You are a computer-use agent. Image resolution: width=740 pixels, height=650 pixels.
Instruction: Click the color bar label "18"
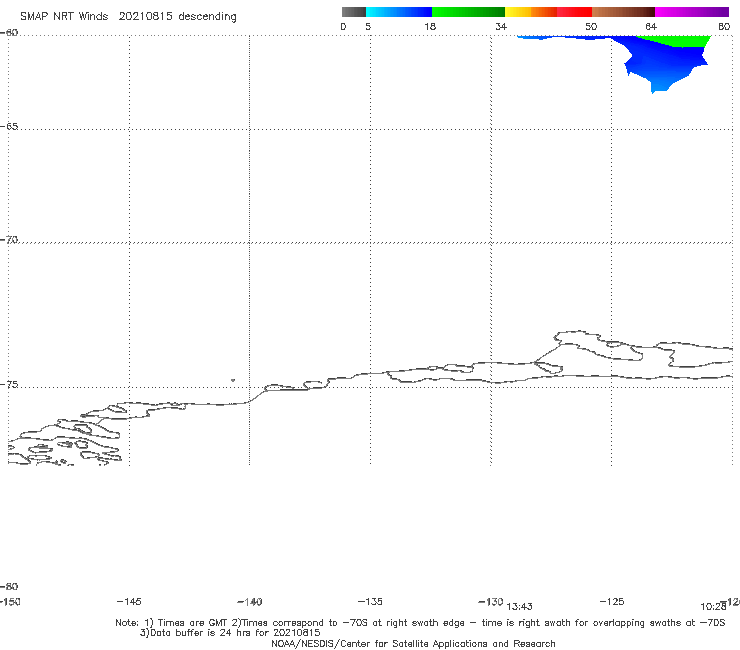(430, 26)
